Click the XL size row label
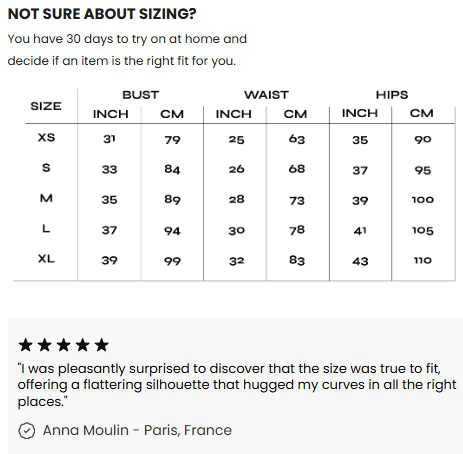Screen dimensions: 463x454 point(46,259)
